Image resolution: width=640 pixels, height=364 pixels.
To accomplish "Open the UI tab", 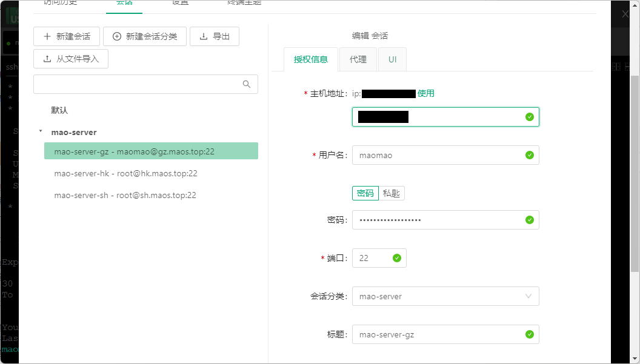I will (x=392, y=59).
